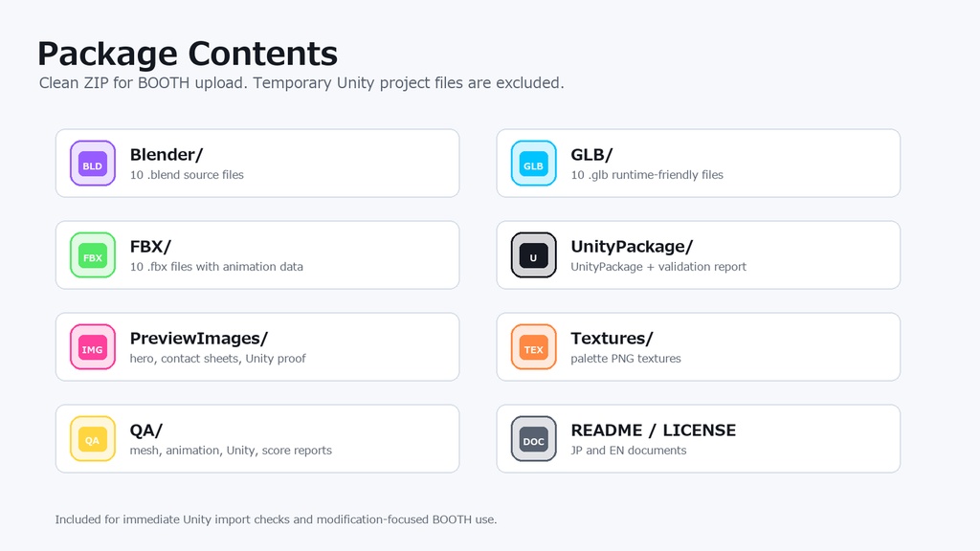Screen dimensions: 980x551
Task: Click the '10 .blend source files' description
Action: pyautogui.click(x=187, y=175)
